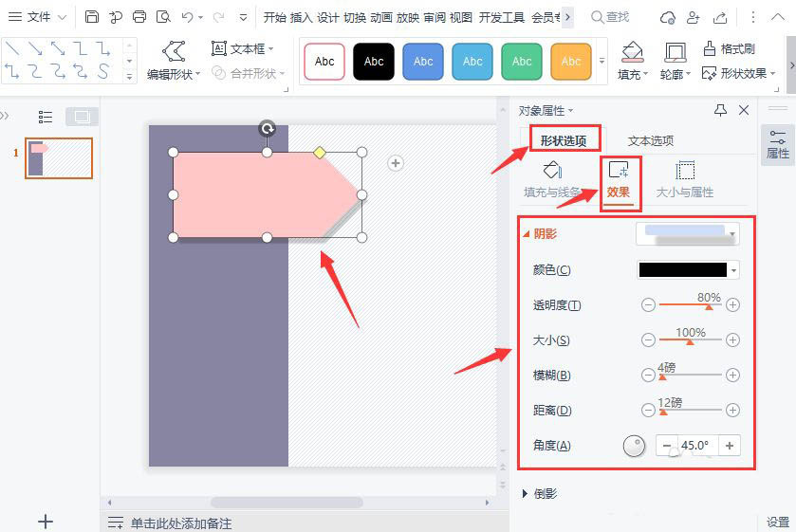796x532 pixels.
Task: Close the Object Properties panel
Action: (x=744, y=110)
